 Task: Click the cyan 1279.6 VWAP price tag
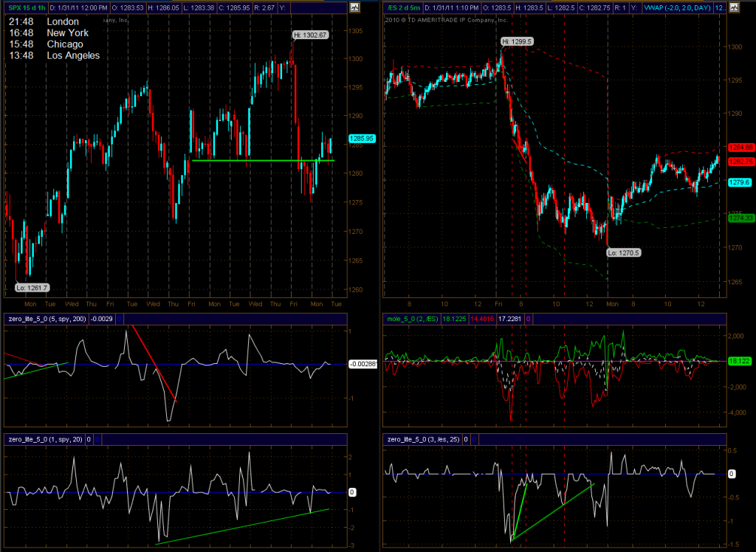(x=740, y=182)
